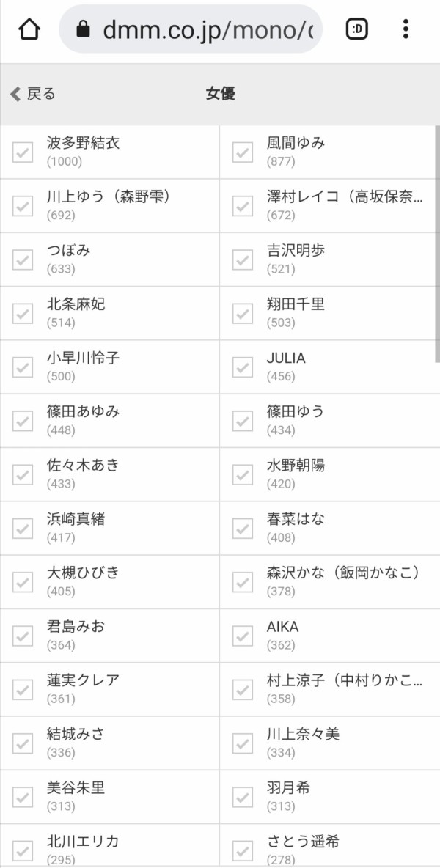Go back using the 戻る arrow
440x868 pixels.
32,94
